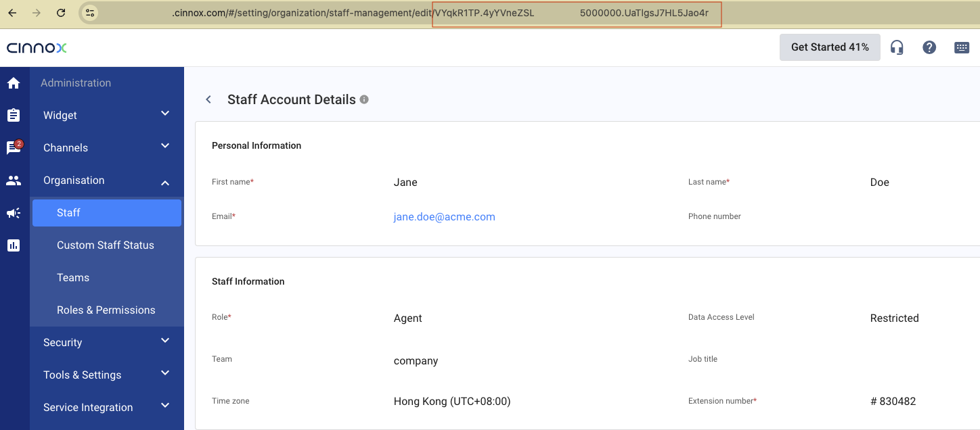Click the Get Started 41% button

[x=830, y=47]
